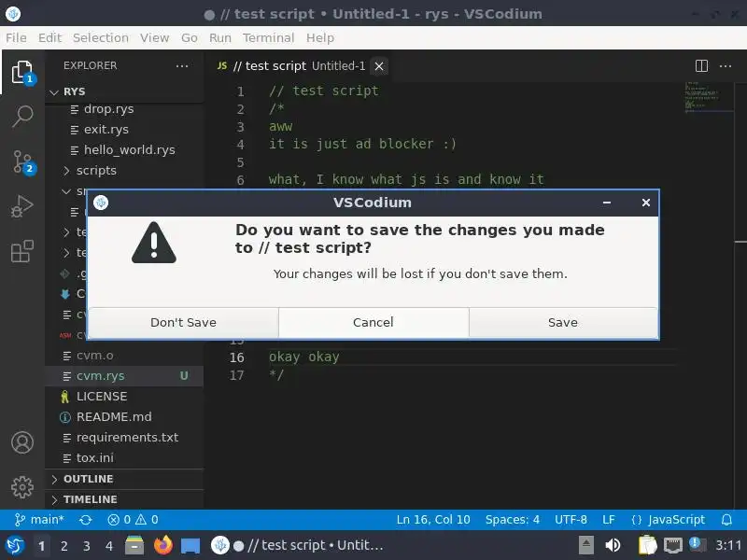The image size is (747, 560).
Task: Open the Accounts icon in activity bar
Action: (22, 442)
